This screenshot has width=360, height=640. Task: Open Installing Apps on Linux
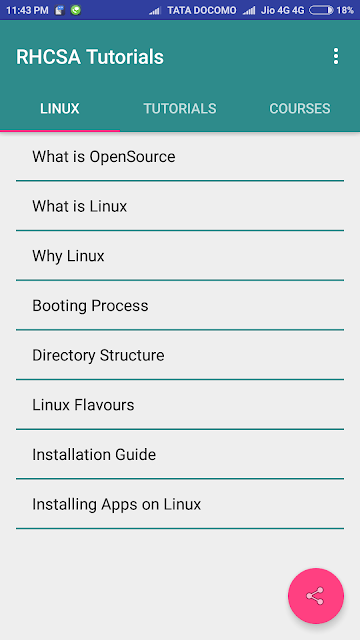180,504
